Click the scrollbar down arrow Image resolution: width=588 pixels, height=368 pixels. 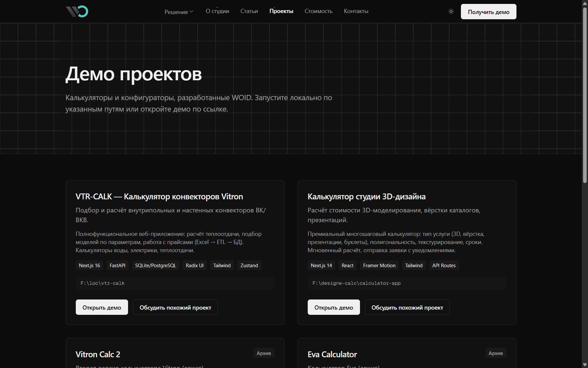click(x=585, y=365)
